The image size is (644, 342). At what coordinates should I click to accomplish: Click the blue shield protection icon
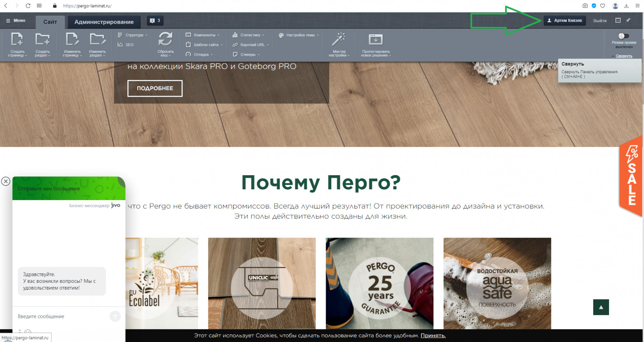[x=594, y=6]
